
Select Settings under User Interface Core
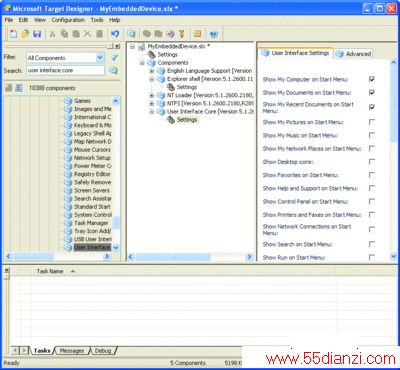click(x=187, y=120)
